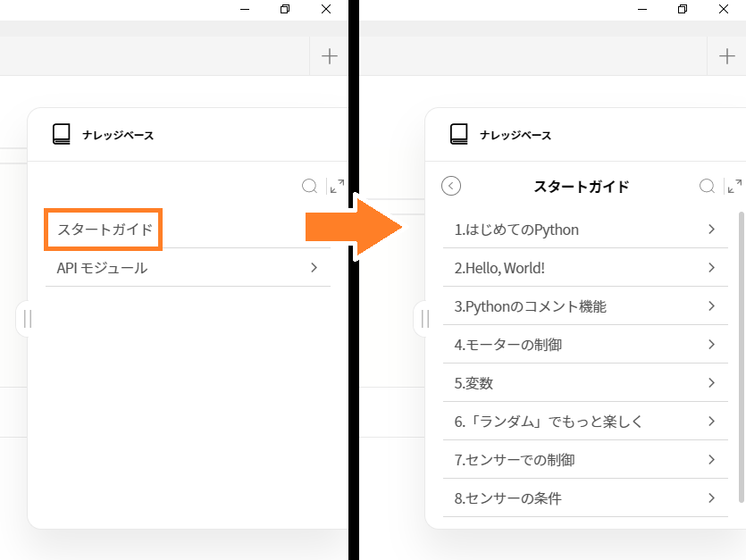Expand chevron of 2.Hello, World! row
Viewport: 746px width, 560px height.
point(712,268)
